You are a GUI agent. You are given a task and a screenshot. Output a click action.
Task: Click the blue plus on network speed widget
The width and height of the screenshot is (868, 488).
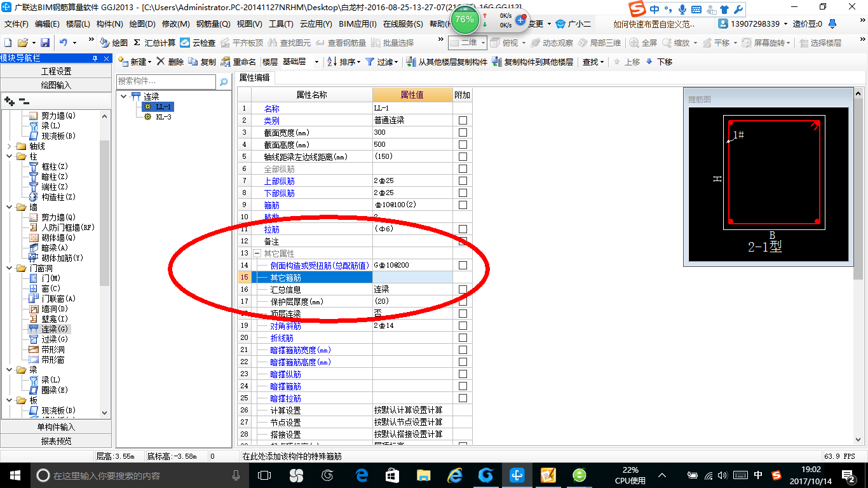(520, 20)
